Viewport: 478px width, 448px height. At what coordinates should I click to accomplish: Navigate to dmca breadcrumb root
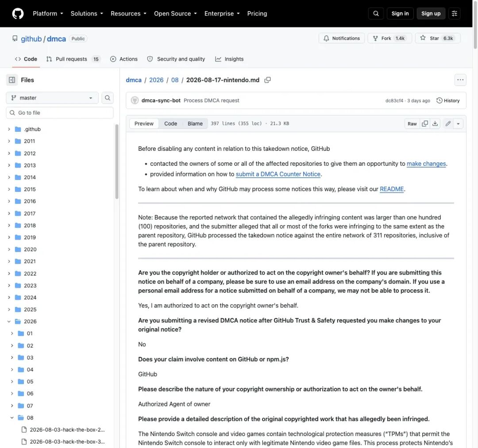[134, 80]
